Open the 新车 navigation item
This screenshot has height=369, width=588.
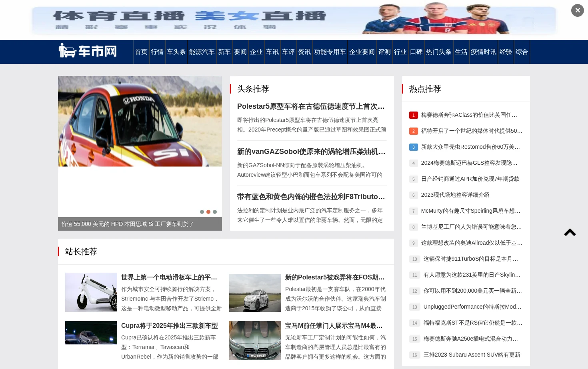click(x=224, y=52)
